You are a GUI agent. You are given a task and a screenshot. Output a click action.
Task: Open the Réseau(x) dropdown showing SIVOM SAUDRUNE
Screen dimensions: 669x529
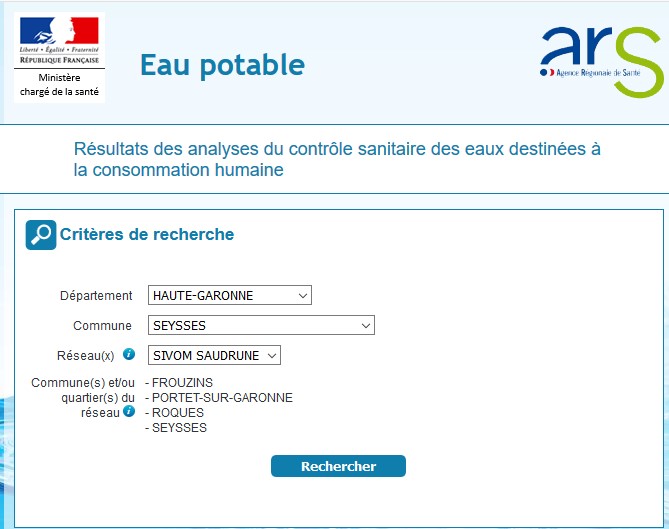[x=215, y=355]
